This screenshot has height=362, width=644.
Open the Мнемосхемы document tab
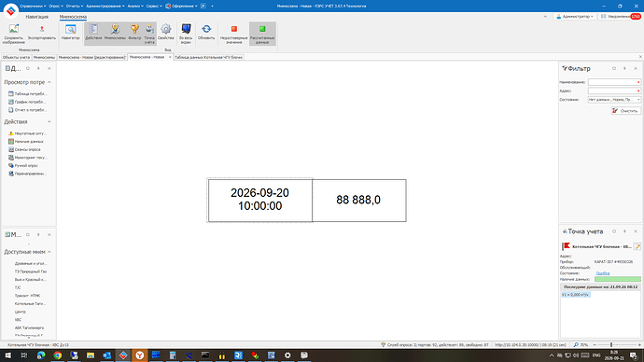point(44,58)
